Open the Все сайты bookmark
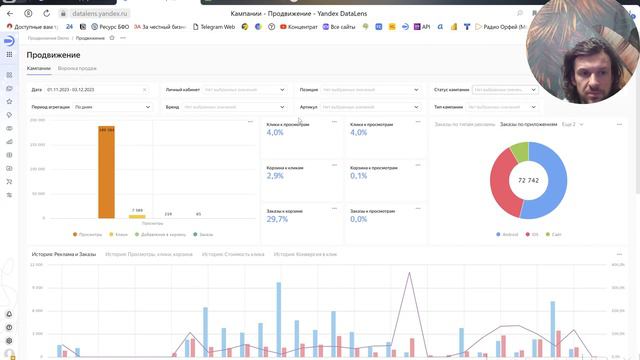640x360 pixels. point(339,27)
